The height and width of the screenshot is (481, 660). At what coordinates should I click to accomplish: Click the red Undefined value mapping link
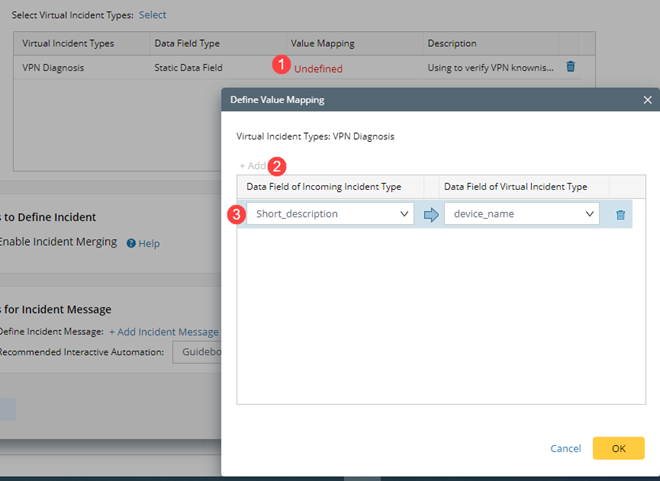click(x=318, y=69)
